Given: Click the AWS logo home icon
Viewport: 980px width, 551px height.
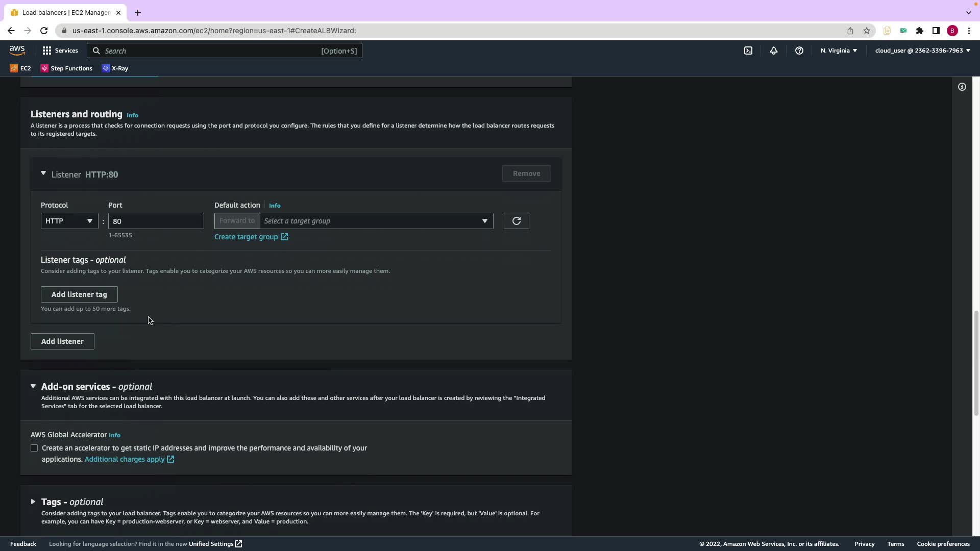Looking at the screenshot, I should [17, 50].
